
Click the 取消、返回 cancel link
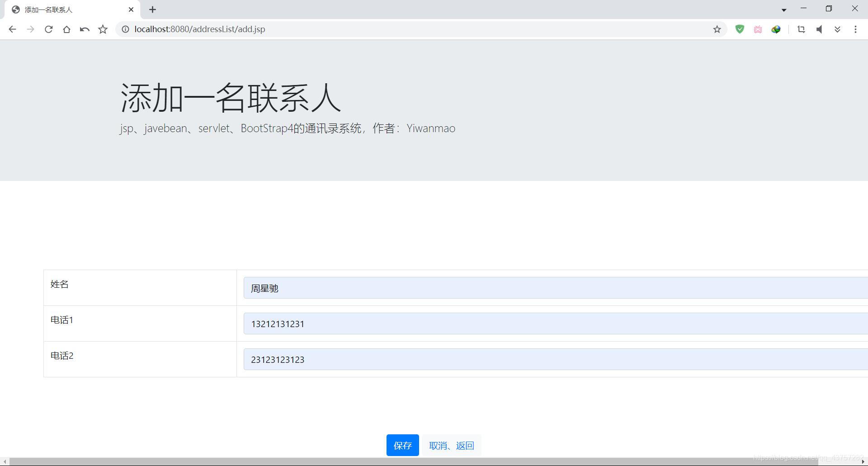pos(451,445)
